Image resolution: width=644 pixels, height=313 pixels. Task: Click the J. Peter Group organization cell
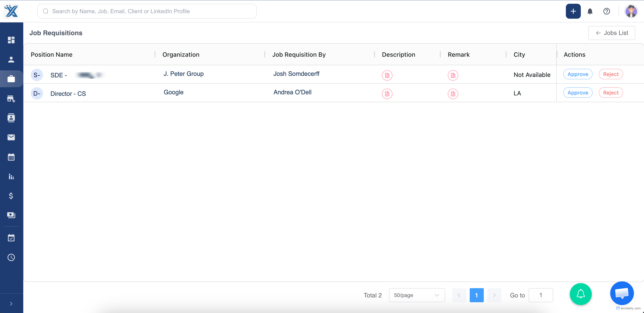click(x=183, y=74)
